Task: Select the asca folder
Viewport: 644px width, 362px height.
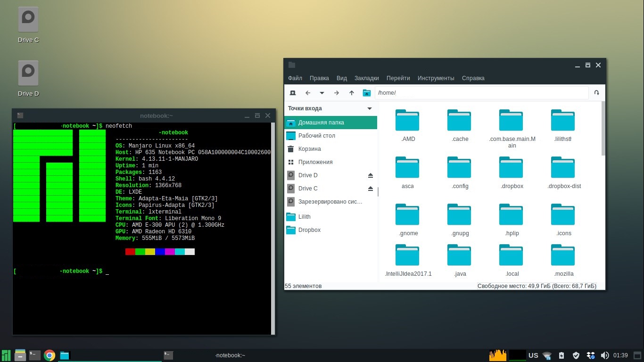Action: click(407, 173)
